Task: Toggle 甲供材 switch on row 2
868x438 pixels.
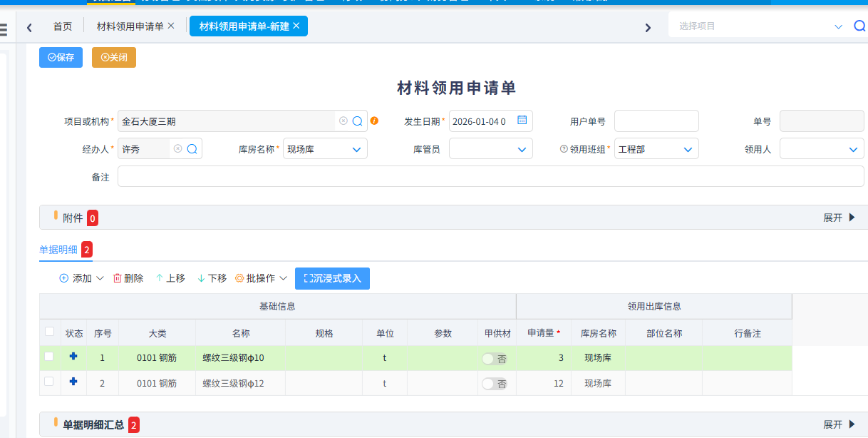Action: (494, 383)
